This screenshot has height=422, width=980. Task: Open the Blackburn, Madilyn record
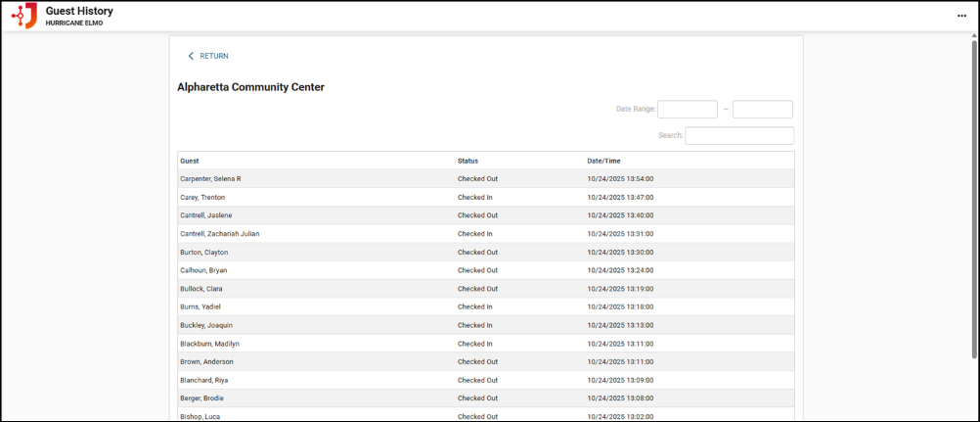[x=209, y=344]
